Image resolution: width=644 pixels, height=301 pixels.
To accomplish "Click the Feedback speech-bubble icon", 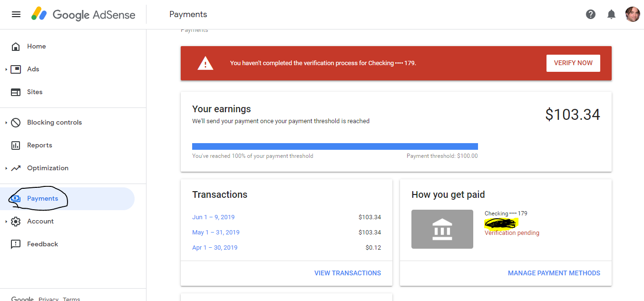I will pos(16,244).
